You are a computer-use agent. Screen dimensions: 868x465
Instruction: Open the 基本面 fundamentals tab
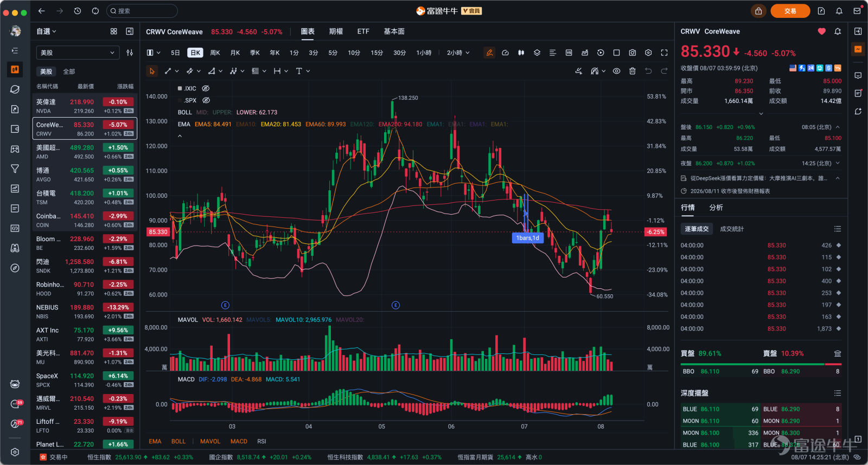coord(394,31)
